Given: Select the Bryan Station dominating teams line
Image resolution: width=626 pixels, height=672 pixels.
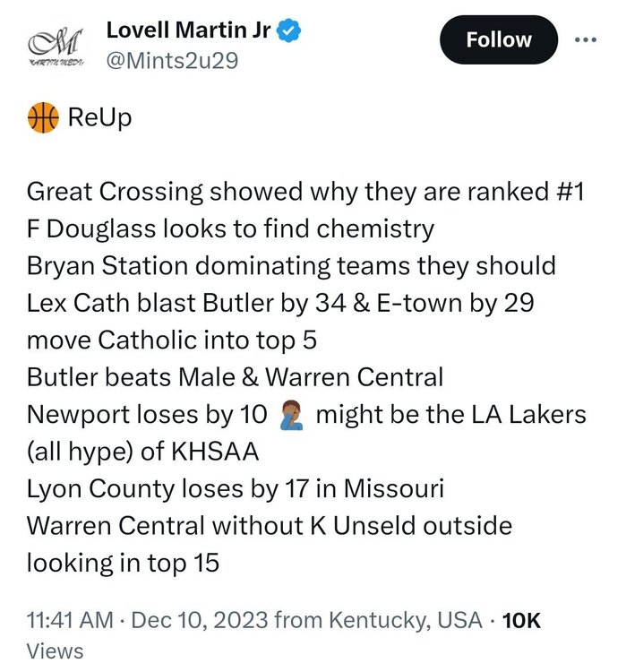Looking at the screenshot, I should (291, 266).
